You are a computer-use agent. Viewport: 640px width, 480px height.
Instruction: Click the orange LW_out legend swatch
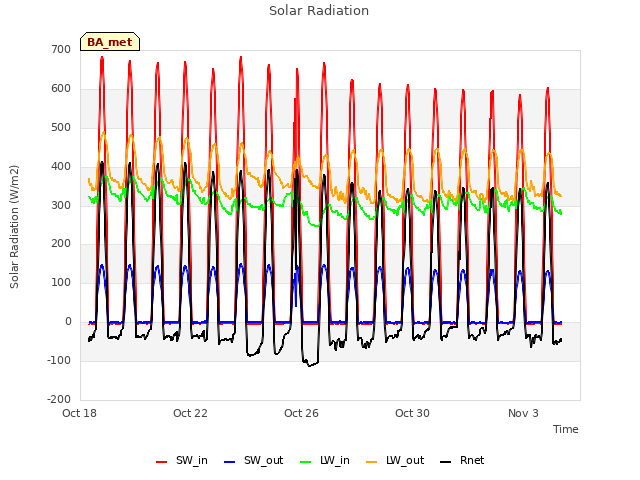coord(372,462)
